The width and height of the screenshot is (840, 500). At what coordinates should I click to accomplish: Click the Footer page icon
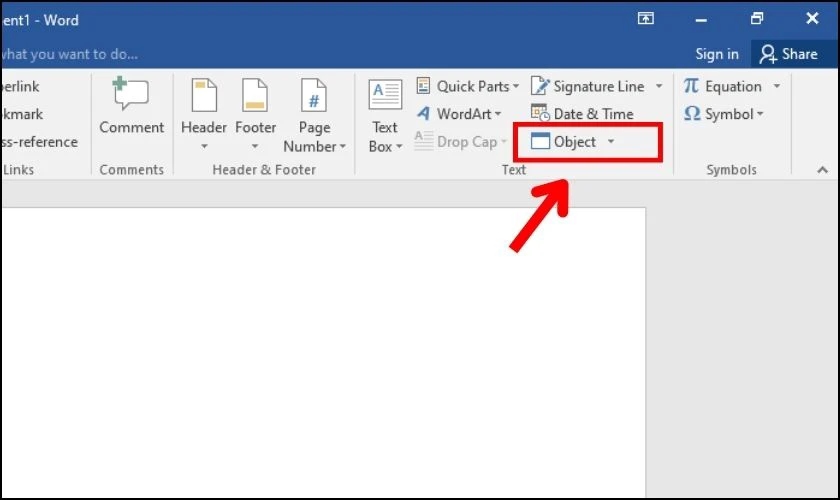254,95
